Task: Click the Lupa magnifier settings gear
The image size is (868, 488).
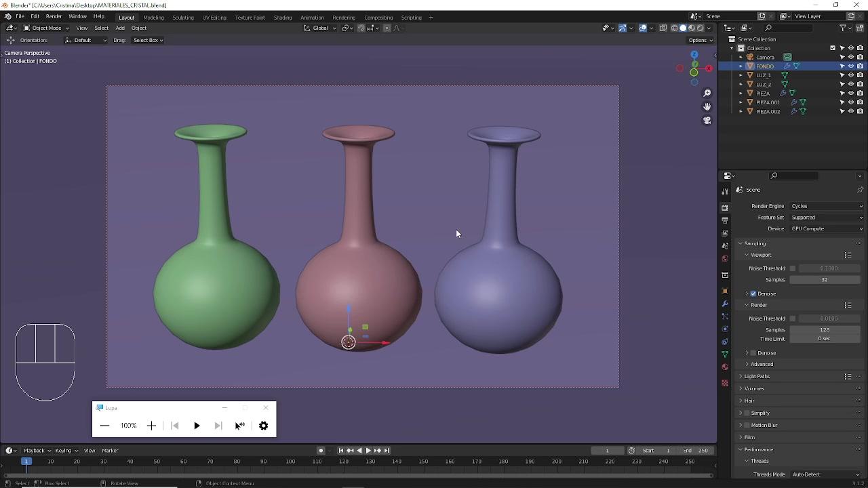Action: click(x=263, y=426)
